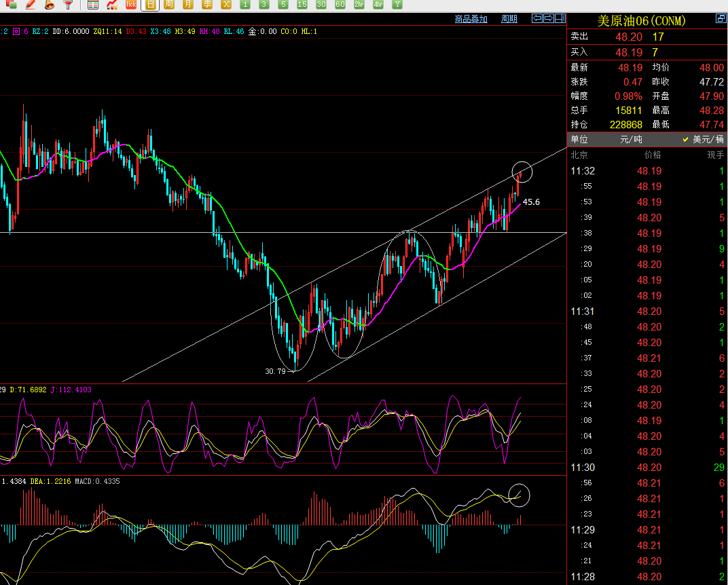Click the funnel filter icon
728x585 pixels.
(68, 4)
